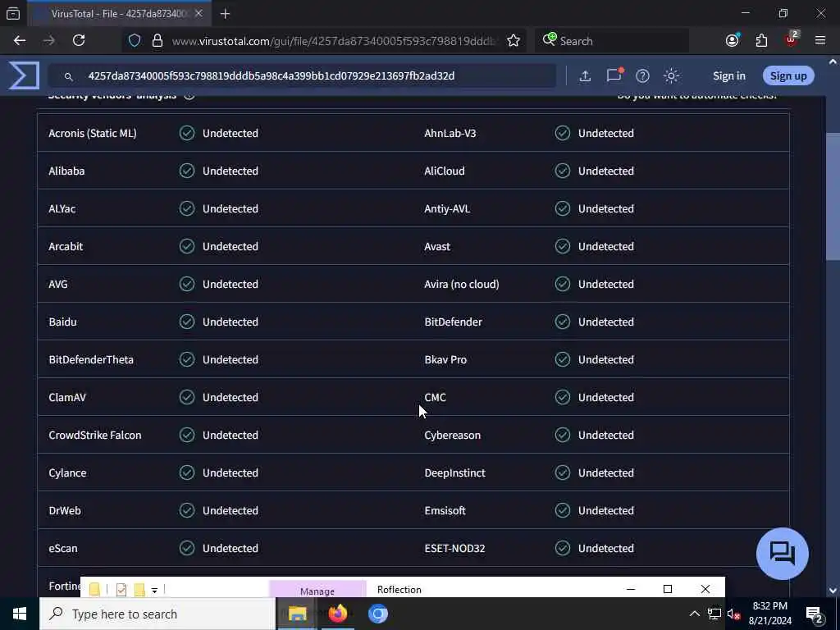Click the Cybereason vendor name
Viewport: 840px width, 630px height.
click(452, 435)
